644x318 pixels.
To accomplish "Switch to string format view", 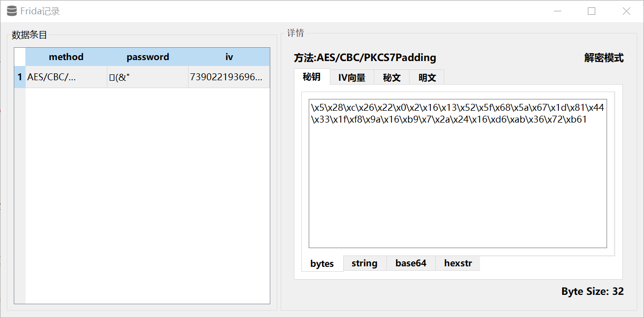I will [x=364, y=263].
